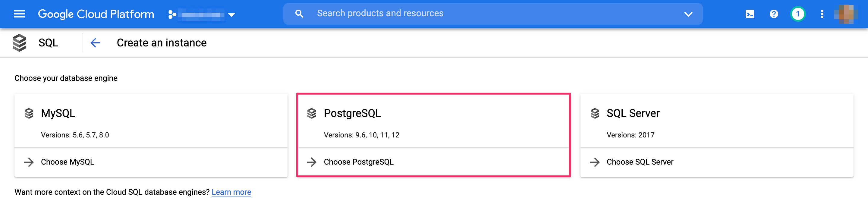Open the three-dot settings menu
This screenshot has width=868, height=208.
[x=822, y=14]
